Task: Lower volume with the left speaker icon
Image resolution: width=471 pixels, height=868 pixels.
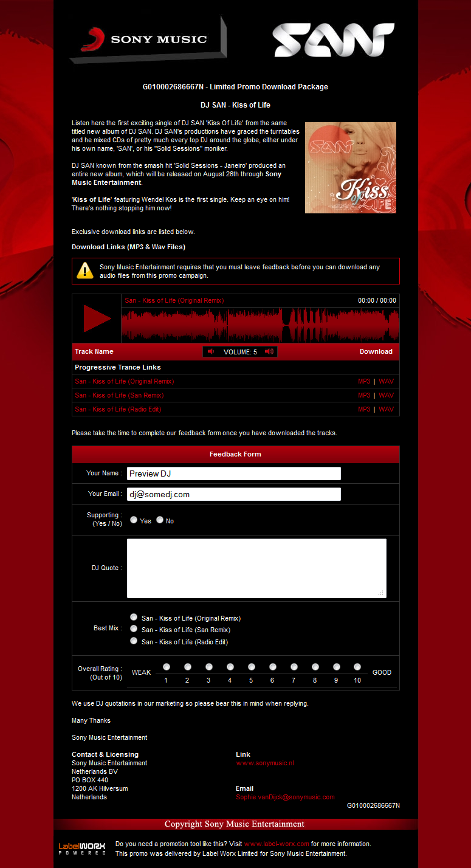Action: [x=211, y=351]
